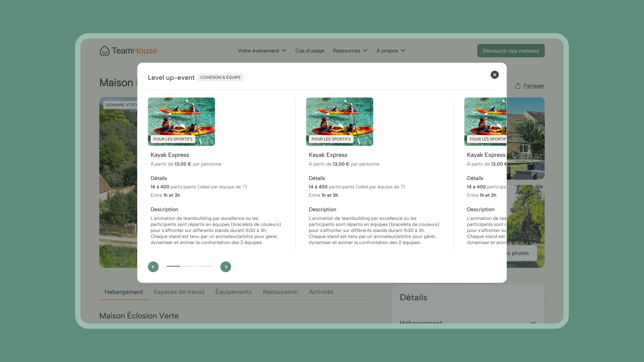Go to the previous activity slide
Viewport: 644px width, 362px height.
153,267
